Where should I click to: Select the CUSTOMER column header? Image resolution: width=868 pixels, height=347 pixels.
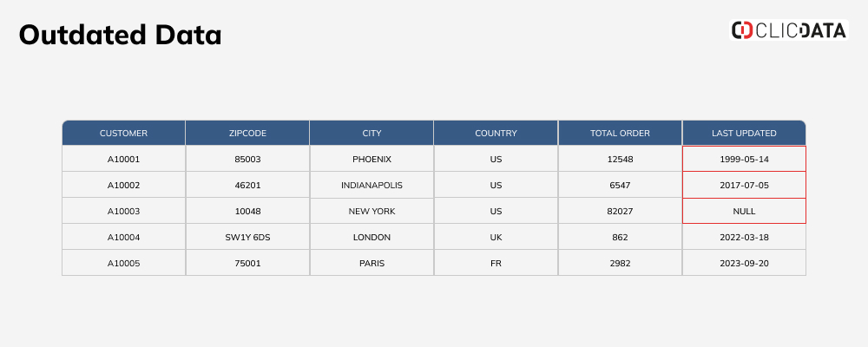coord(123,133)
